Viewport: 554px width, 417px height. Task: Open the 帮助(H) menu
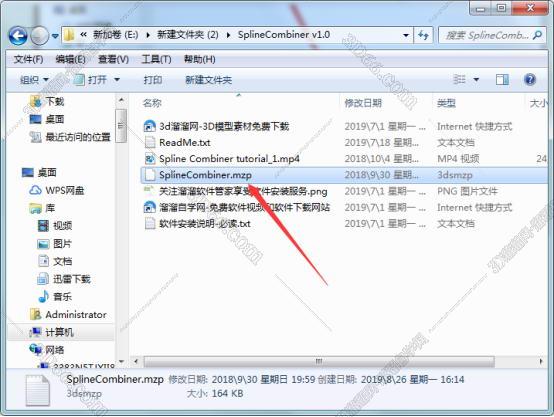tap(200, 59)
